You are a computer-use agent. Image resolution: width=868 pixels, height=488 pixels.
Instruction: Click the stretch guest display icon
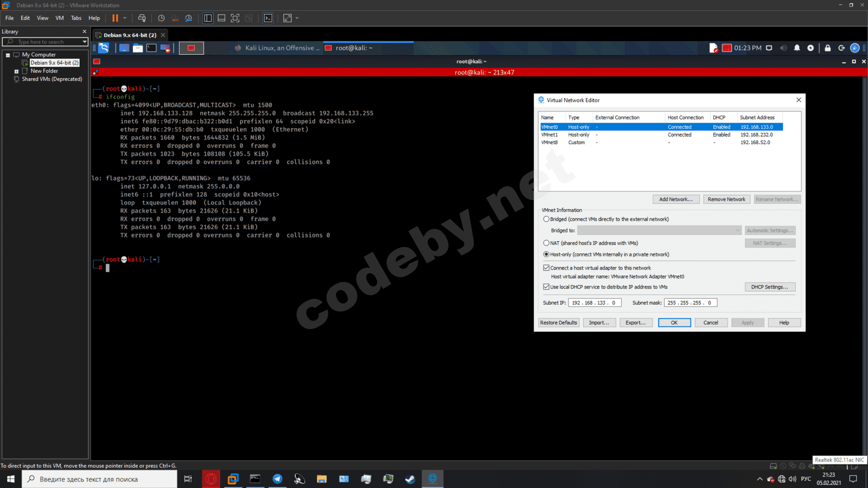288,18
